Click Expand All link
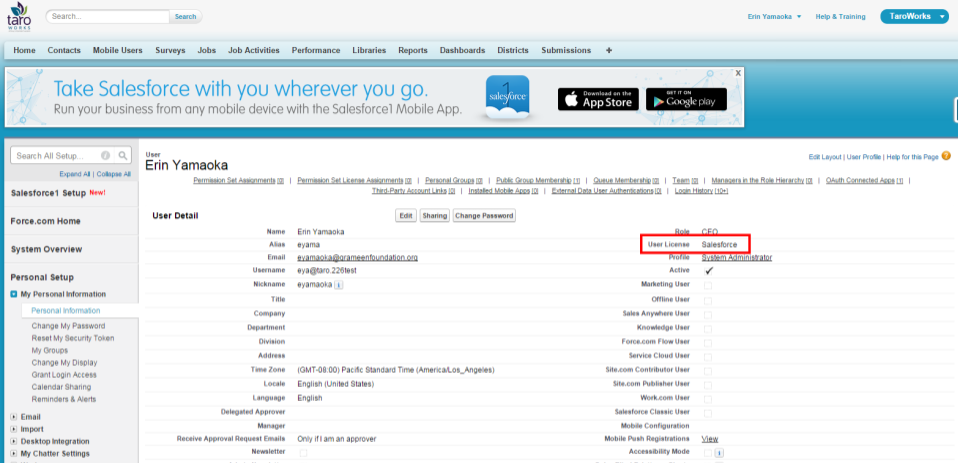The image size is (958, 463). (75, 174)
